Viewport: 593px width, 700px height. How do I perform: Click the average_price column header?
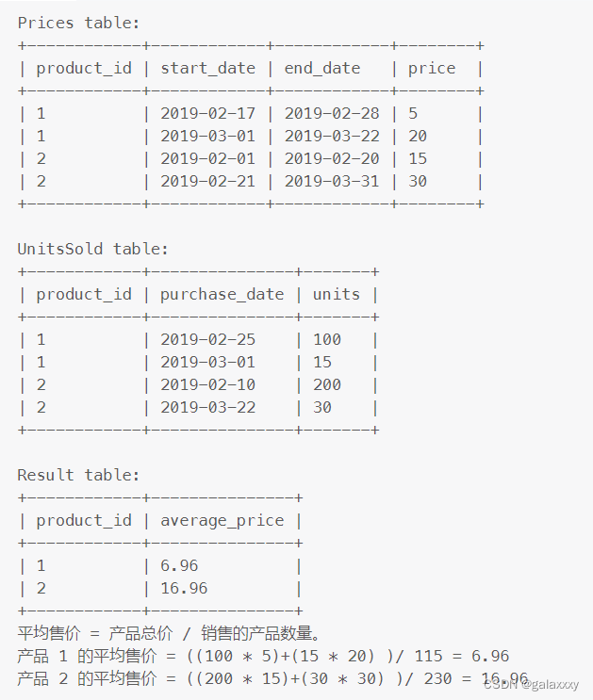click(222, 521)
